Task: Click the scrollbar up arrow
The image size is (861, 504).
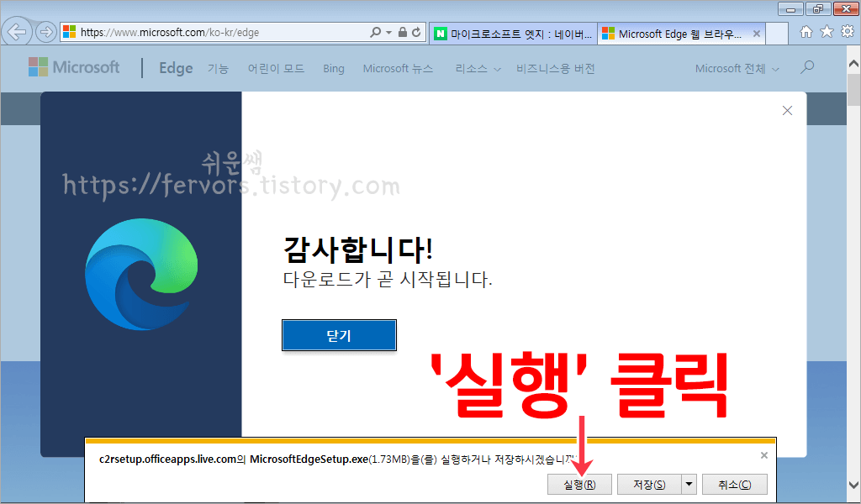Action: (x=854, y=63)
